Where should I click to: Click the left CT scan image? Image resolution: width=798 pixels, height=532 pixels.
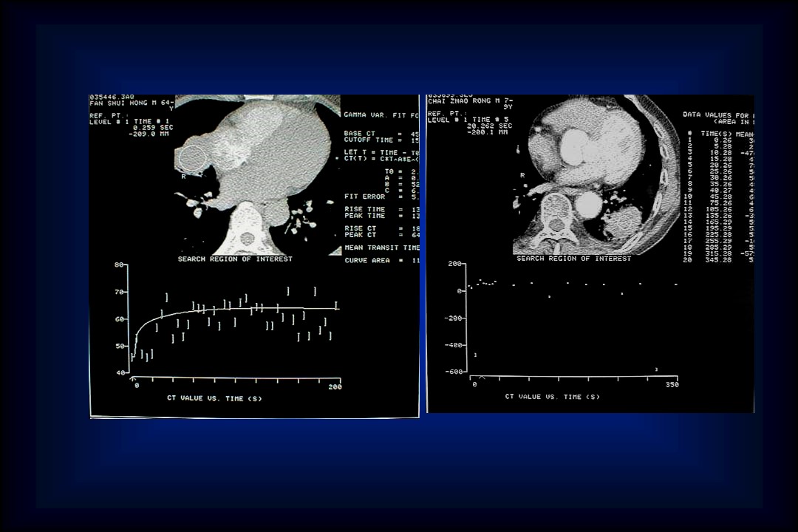(x=257, y=175)
